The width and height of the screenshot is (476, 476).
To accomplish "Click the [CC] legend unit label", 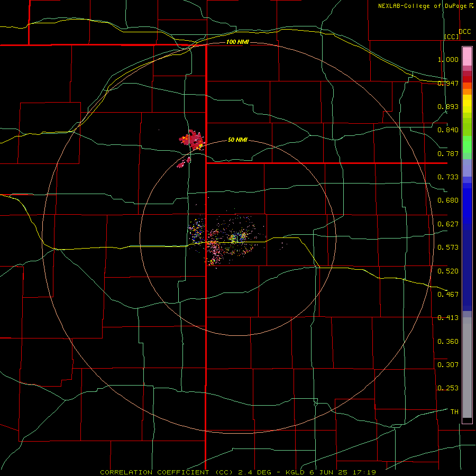I will coord(452,36).
